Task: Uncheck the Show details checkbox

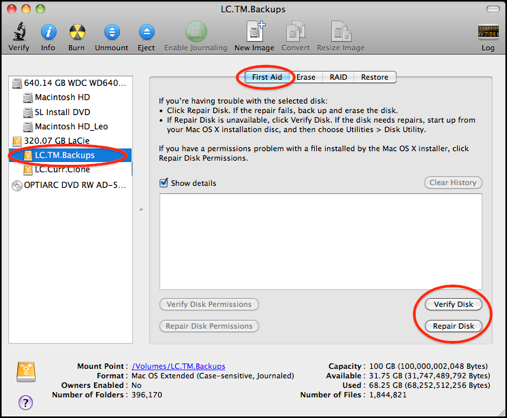Action: pyautogui.click(x=164, y=183)
